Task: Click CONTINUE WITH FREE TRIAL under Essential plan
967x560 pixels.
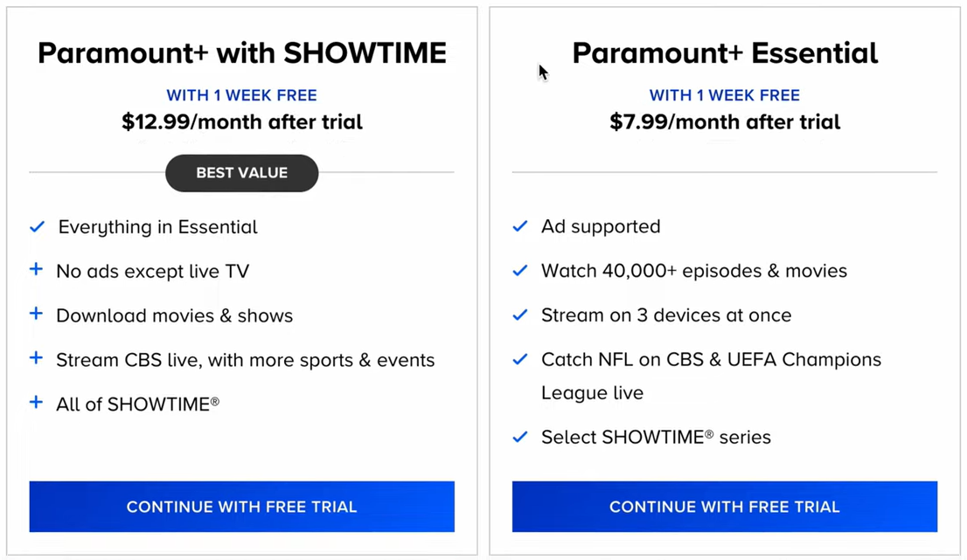Action: (x=724, y=507)
